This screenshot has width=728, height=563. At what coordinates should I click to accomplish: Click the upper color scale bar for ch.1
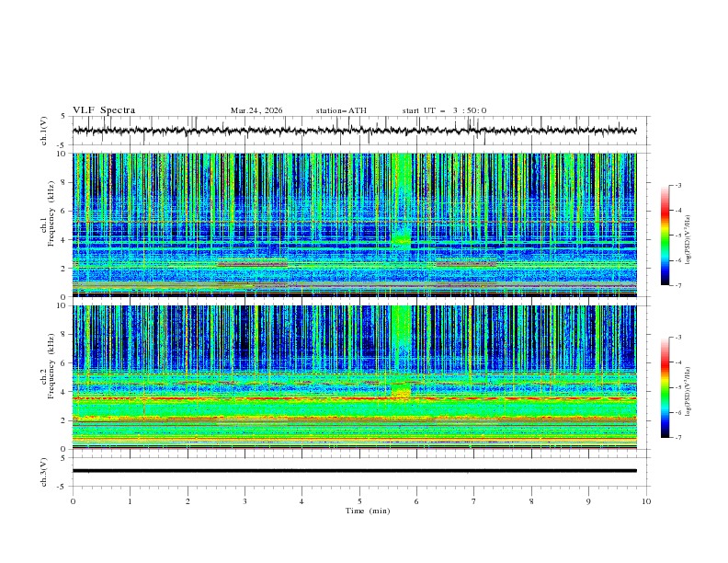(665, 236)
